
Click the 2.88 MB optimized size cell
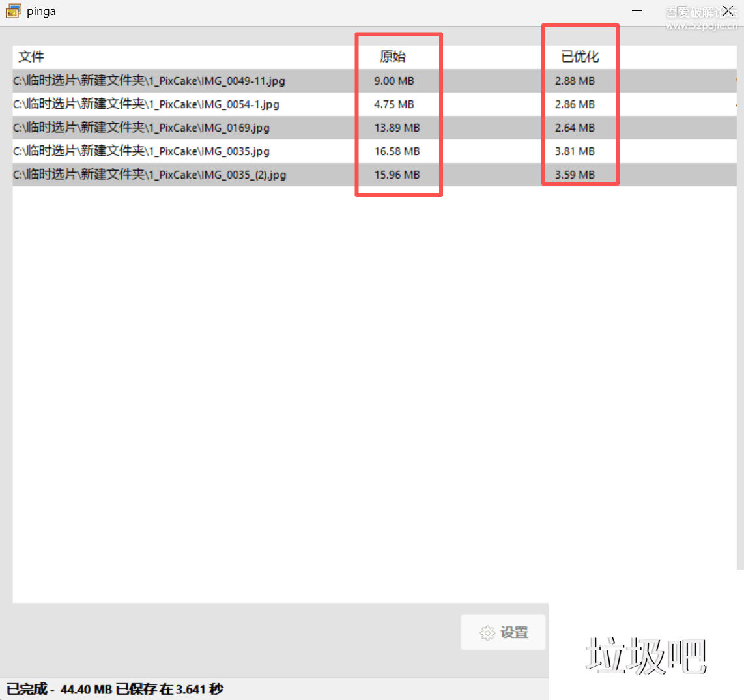coord(575,81)
